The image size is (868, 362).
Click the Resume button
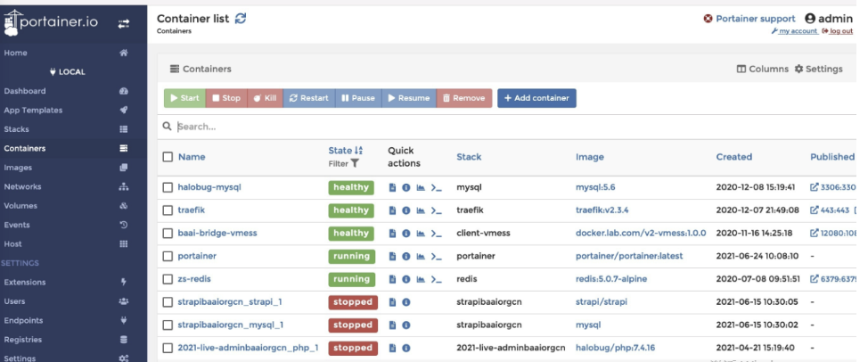(409, 98)
